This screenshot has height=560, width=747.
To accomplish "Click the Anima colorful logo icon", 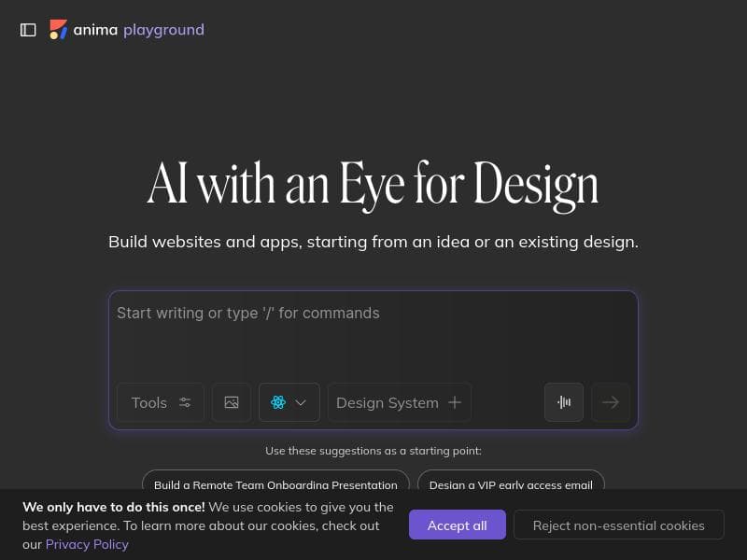I will pyautogui.click(x=58, y=30).
